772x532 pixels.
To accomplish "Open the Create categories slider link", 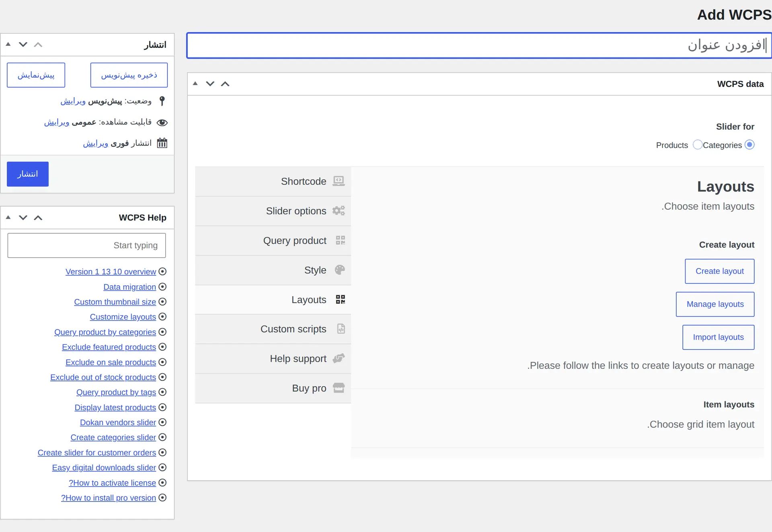I will [x=113, y=437].
